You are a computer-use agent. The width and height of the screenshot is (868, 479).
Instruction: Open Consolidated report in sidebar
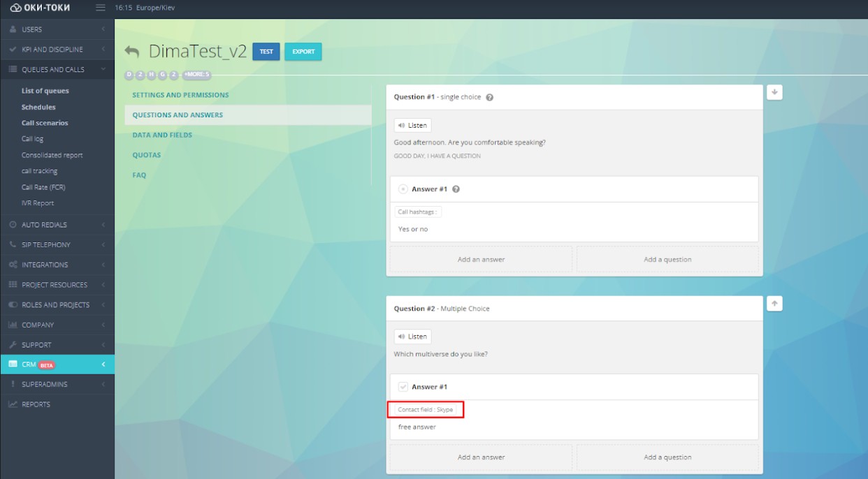pyautogui.click(x=52, y=155)
